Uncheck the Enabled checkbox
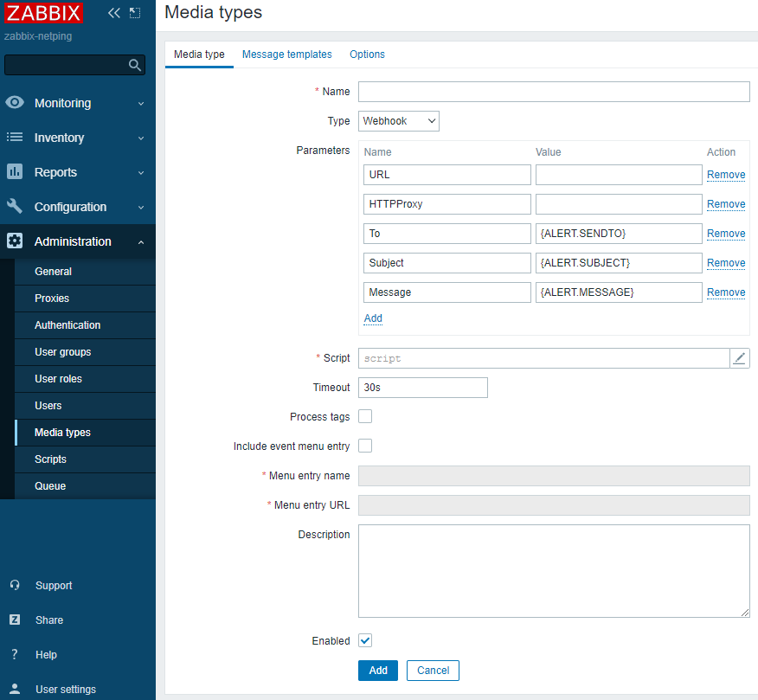Viewport: 758px width, 700px height. 365,640
